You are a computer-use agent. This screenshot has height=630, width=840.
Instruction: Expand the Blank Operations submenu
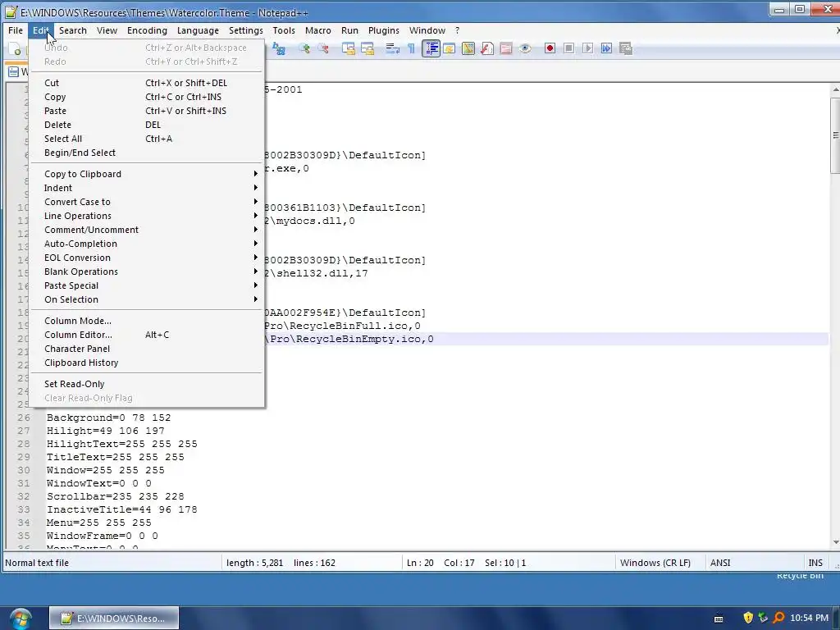coord(147,272)
